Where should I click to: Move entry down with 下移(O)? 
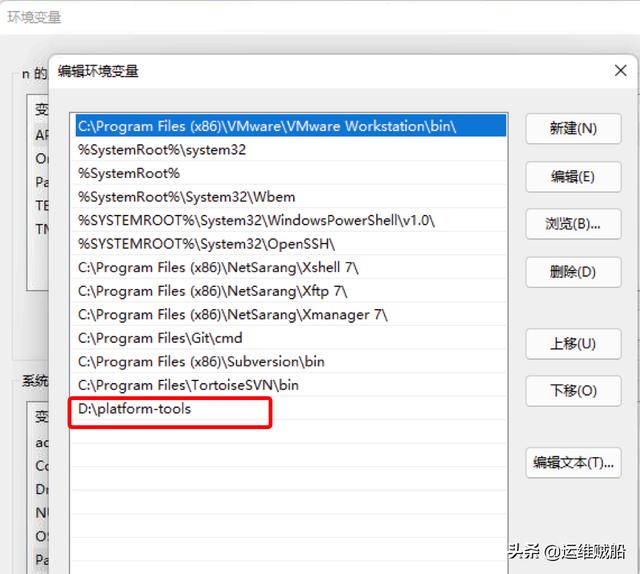coord(573,391)
